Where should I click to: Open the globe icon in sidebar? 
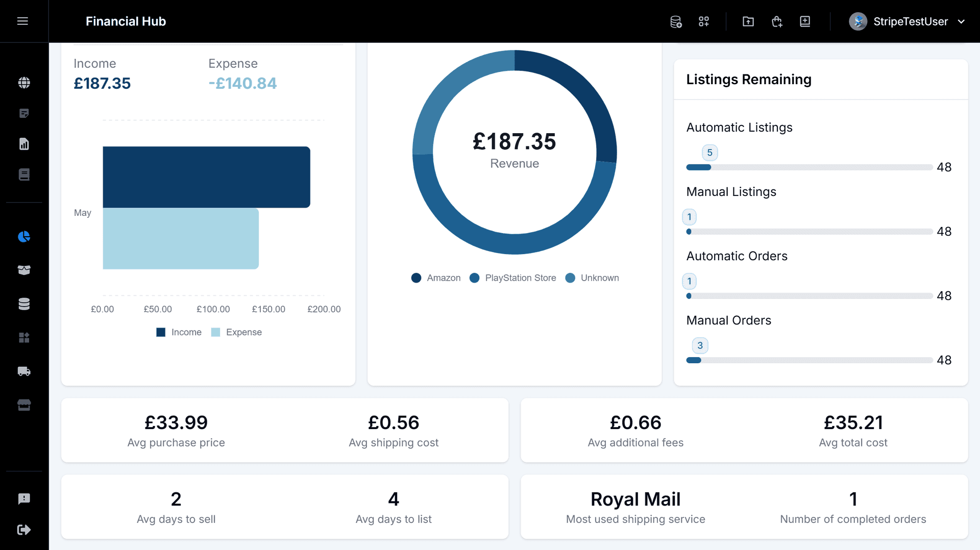pyautogui.click(x=24, y=83)
